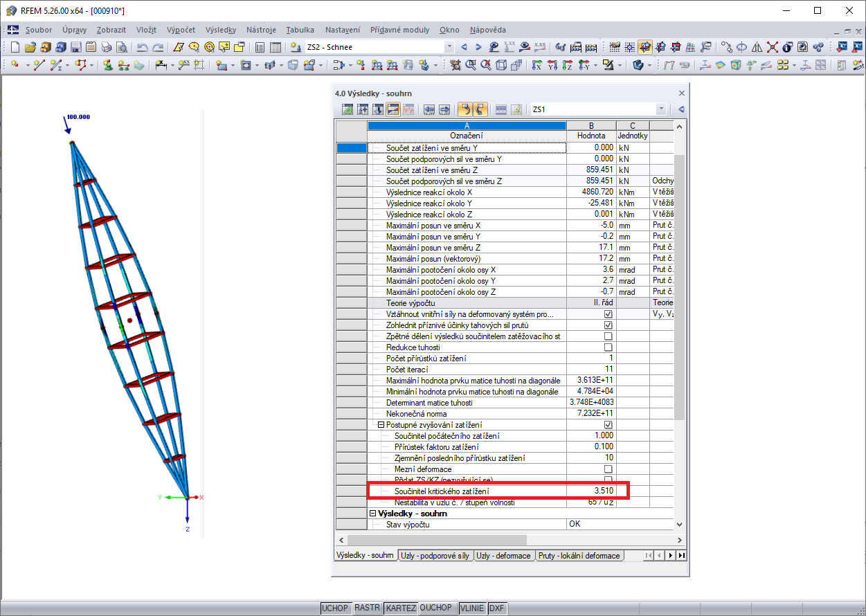Enable Zpětné dělení výsledků checkbox

(x=608, y=336)
